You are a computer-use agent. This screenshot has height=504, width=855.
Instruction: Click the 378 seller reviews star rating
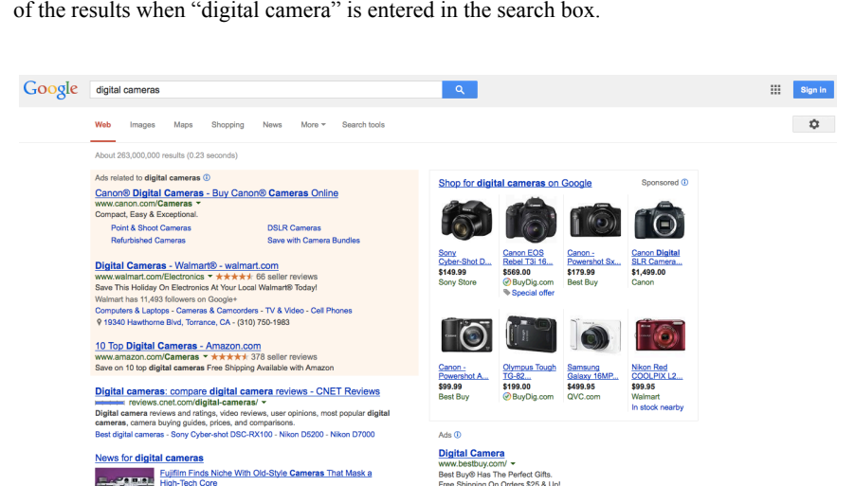[229, 357]
